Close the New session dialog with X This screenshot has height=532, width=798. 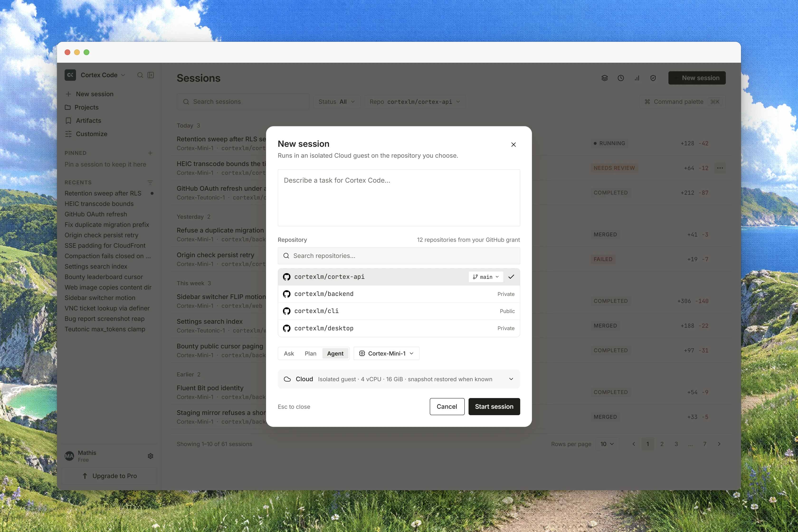(513, 145)
